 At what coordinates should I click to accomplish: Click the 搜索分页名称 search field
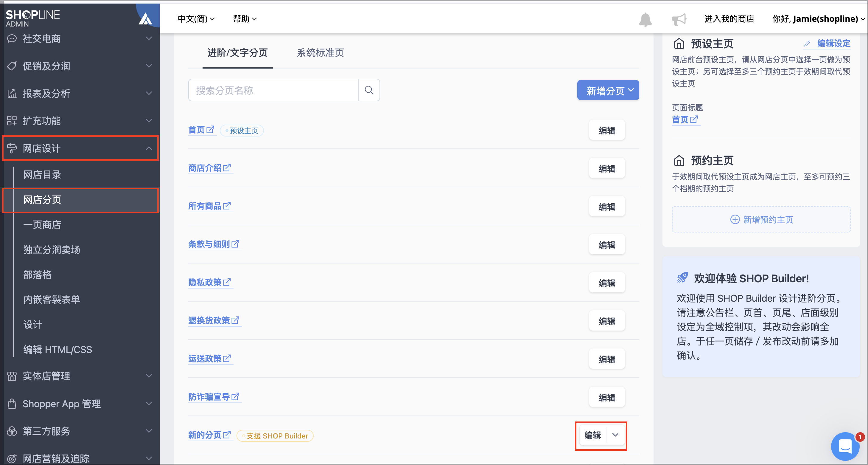point(273,90)
